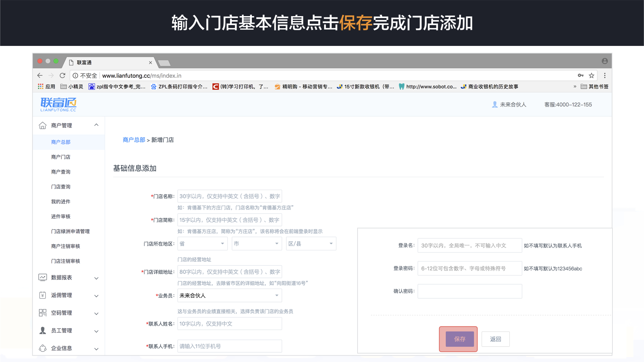Screen dimensions: 644x362
Task: Click the 空码管理 QR icon
Action: [x=43, y=313]
